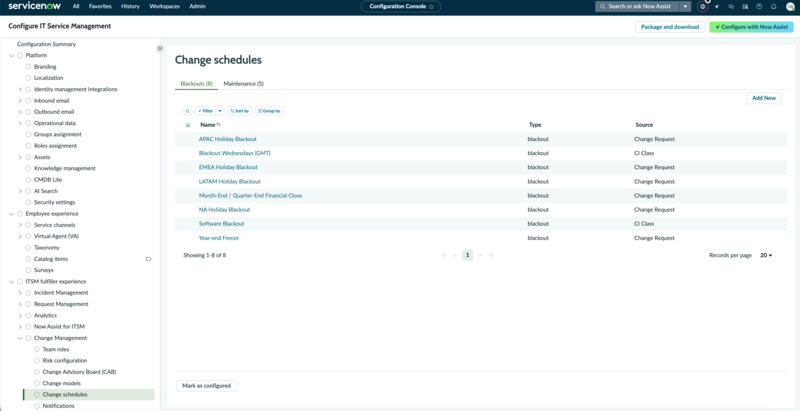
Task: Open the search bar dropdown arrow
Action: coord(686,7)
